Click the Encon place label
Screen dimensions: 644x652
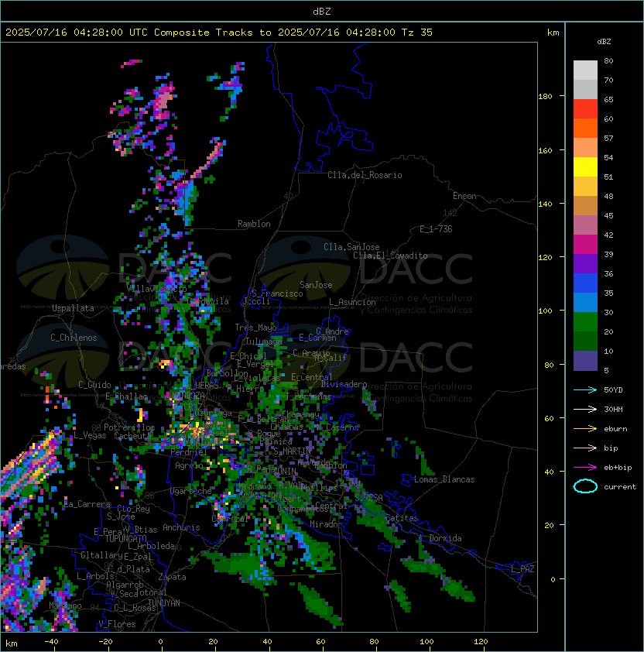tap(464, 196)
